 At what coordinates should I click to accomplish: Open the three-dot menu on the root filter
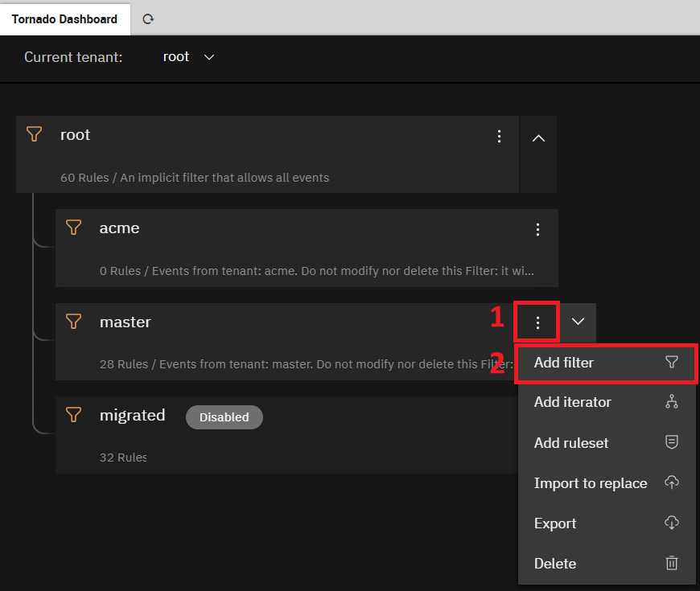pos(499,137)
